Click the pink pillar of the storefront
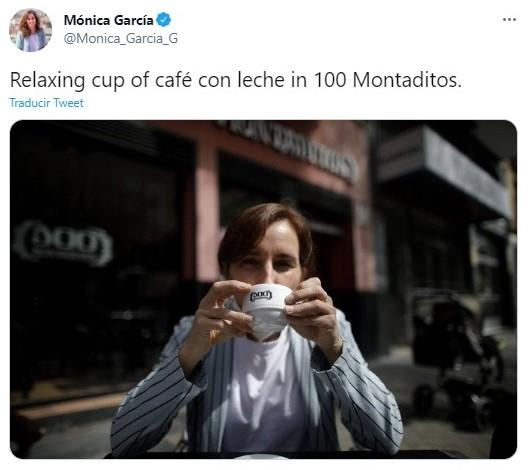 click(207, 210)
